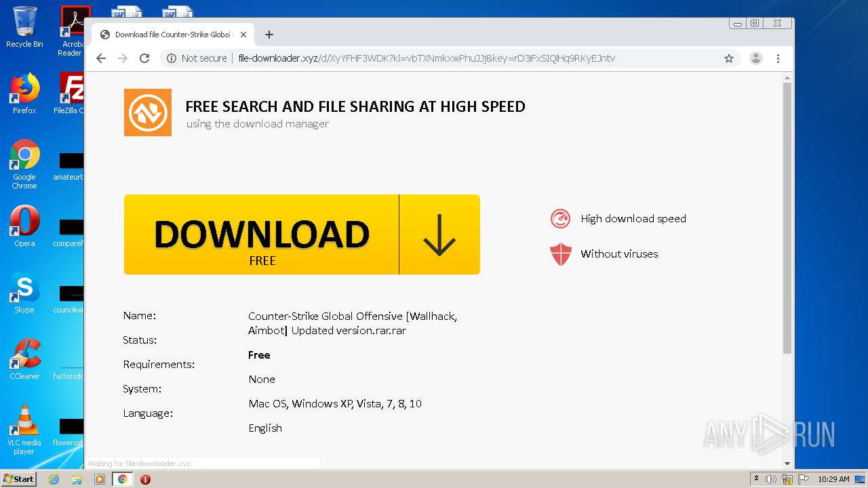Click the Firefox desktop icon
868x488 pixels.
point(24,94)
